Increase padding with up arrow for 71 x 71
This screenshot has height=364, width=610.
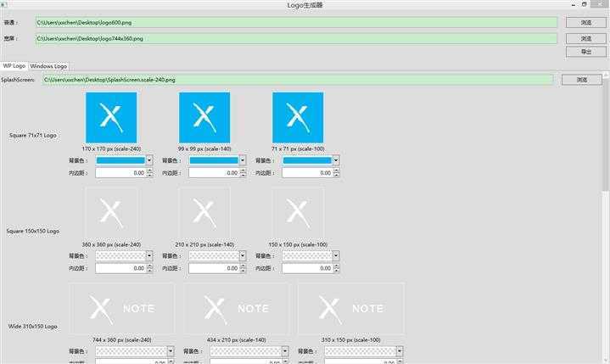click(337, 171)
